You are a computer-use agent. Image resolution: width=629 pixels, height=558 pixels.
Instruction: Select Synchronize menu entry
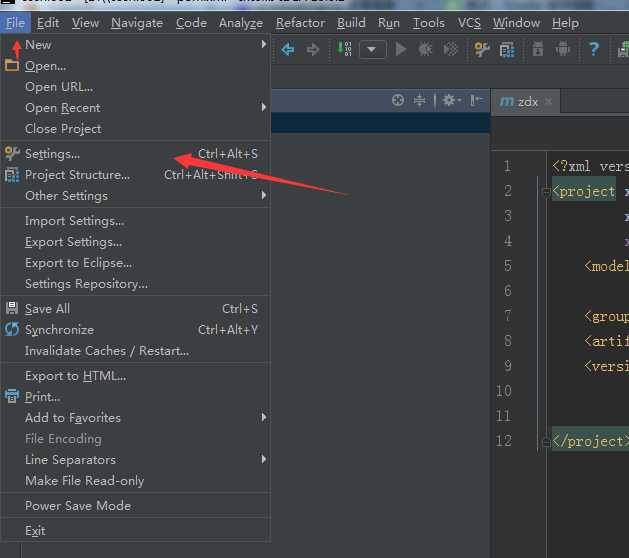click(x=135, y=330)
